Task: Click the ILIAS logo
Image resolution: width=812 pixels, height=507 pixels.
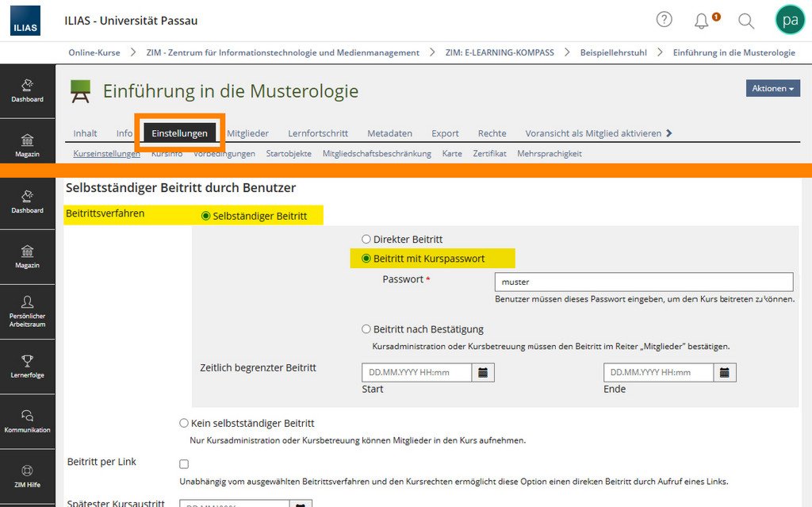Action: [x=25, y=21]
